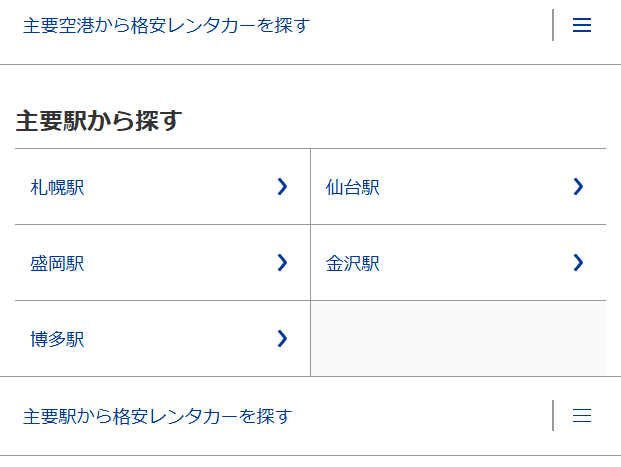Click the vertical divider beside blue hamburger icon
Viewport: 621px width, 467px height.
click(x=553, y=26)
